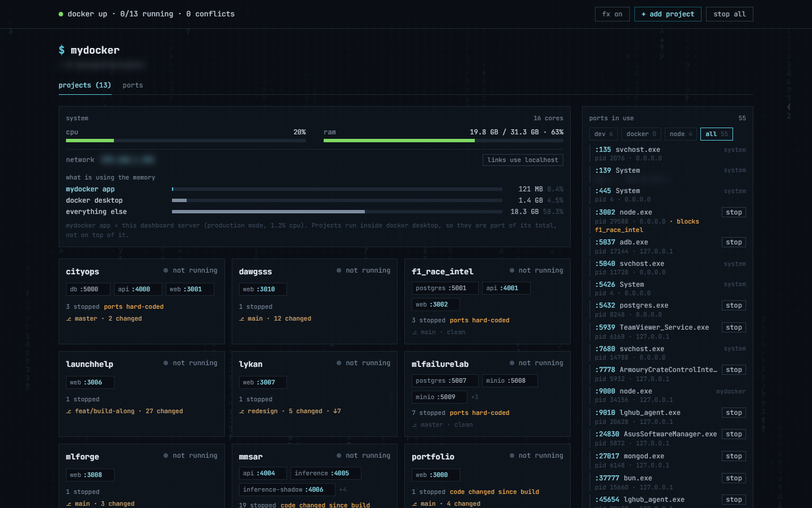Open mlforge web :3008 port chip
812x508 pixels.
pyautogui.click(x=90, y=475)
